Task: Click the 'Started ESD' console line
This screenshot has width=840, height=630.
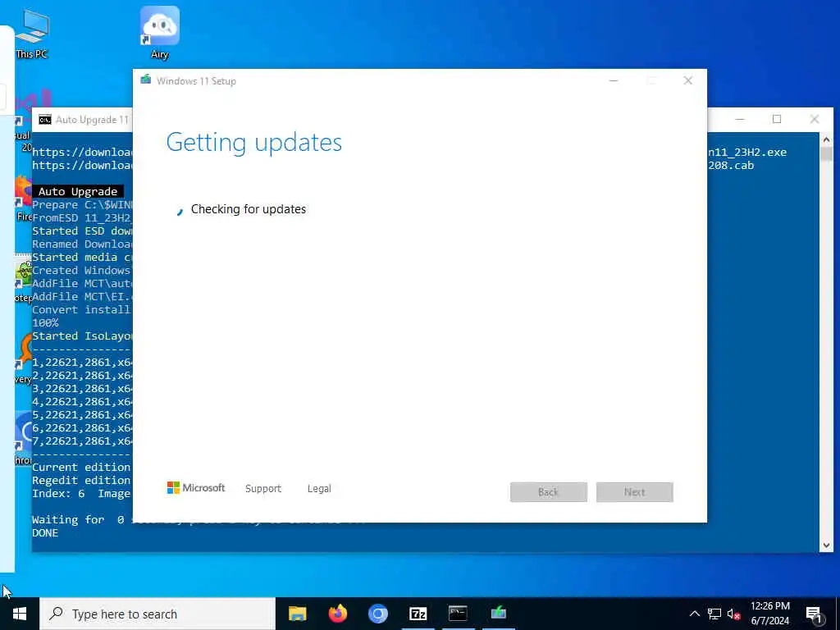Action: tap(82, 231)
